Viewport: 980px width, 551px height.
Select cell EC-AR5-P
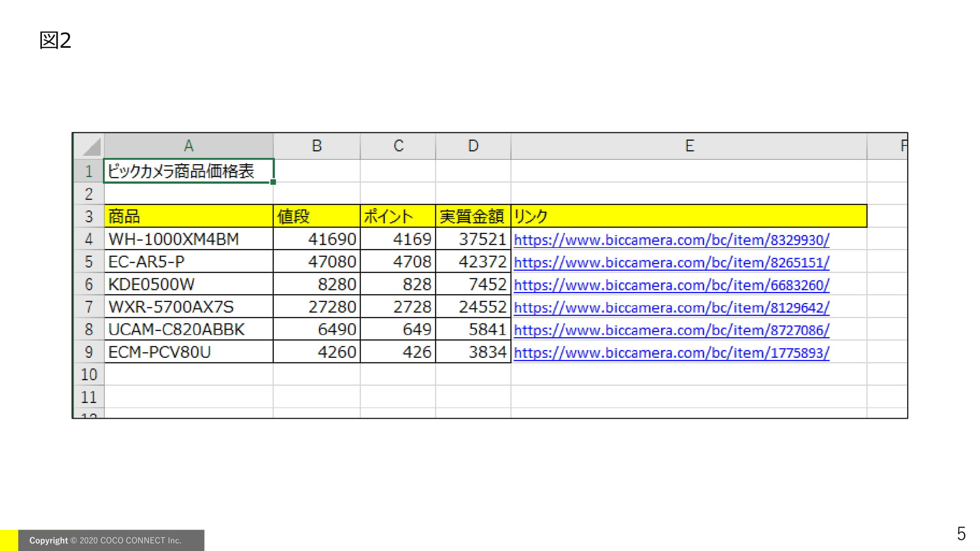(189, 261)
